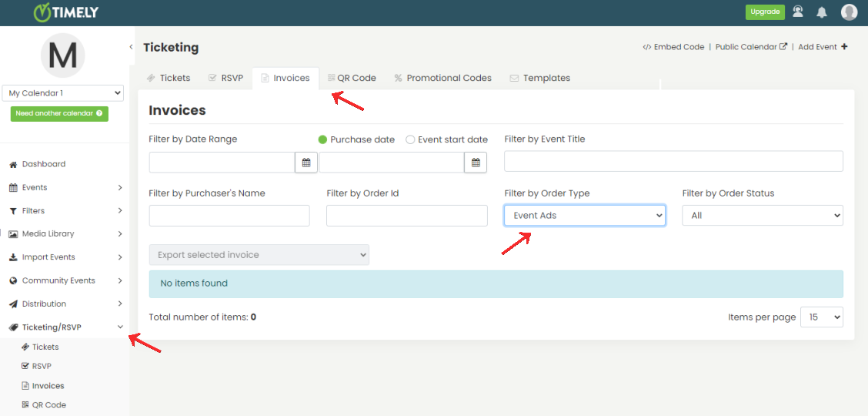Click the start date range input field
The width and height of the screenshot is (868, 416).
pos(222,163)
